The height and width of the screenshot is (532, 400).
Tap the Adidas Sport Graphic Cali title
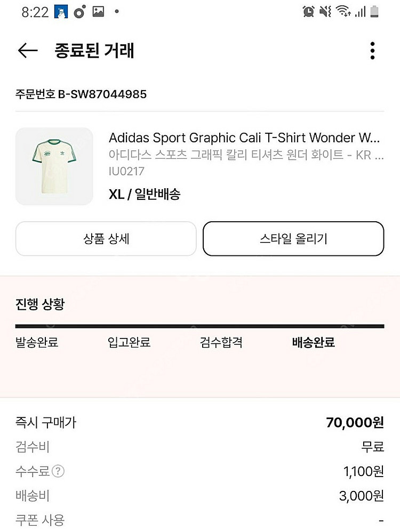[244, 138]
